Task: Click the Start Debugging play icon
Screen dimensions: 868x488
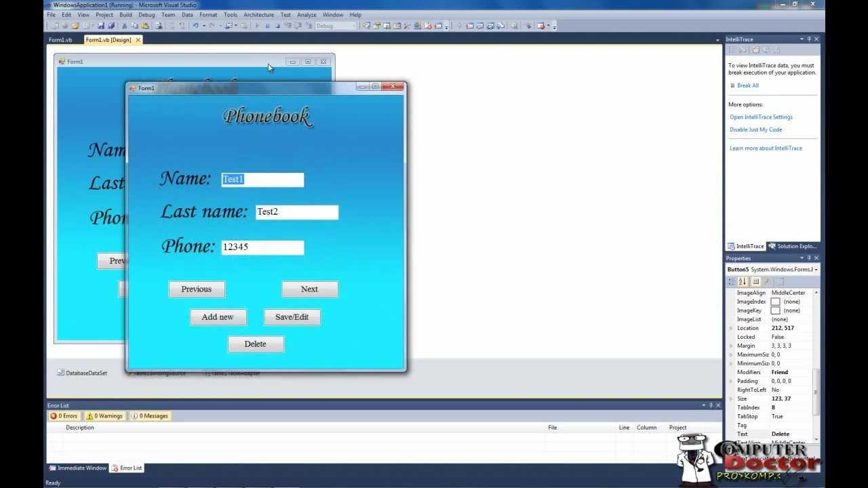Action: point(257,26)
